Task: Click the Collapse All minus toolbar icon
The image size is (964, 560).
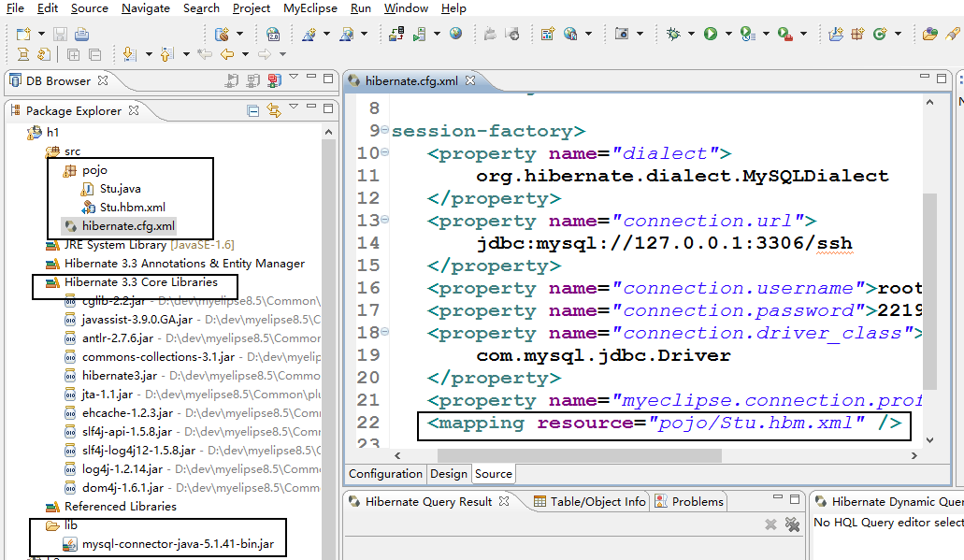Action: pos(95,55)
